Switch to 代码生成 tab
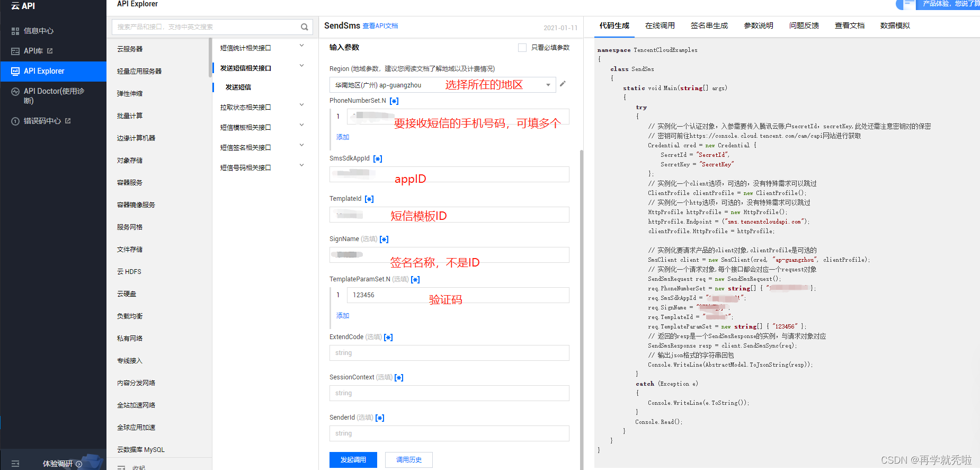The width and height of the screenshot is (980, 470). (x=614, y=25)
